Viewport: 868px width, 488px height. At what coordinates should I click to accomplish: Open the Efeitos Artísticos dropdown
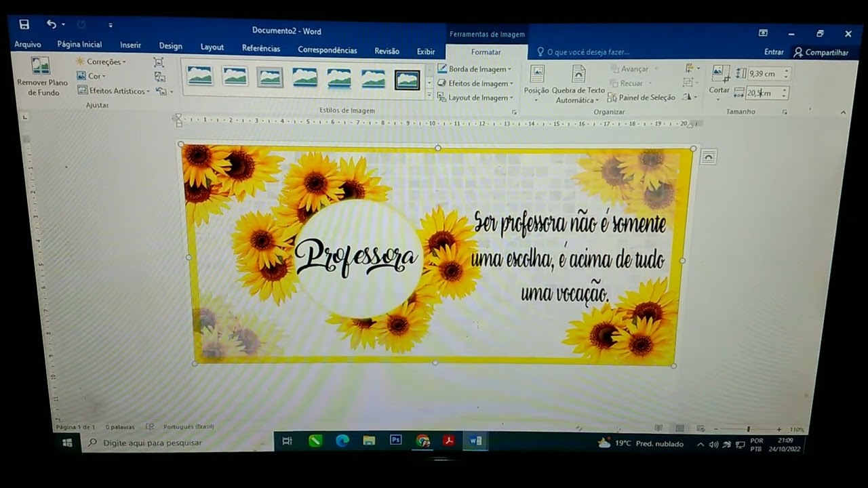pyautogui.click(x=113, y=91)
